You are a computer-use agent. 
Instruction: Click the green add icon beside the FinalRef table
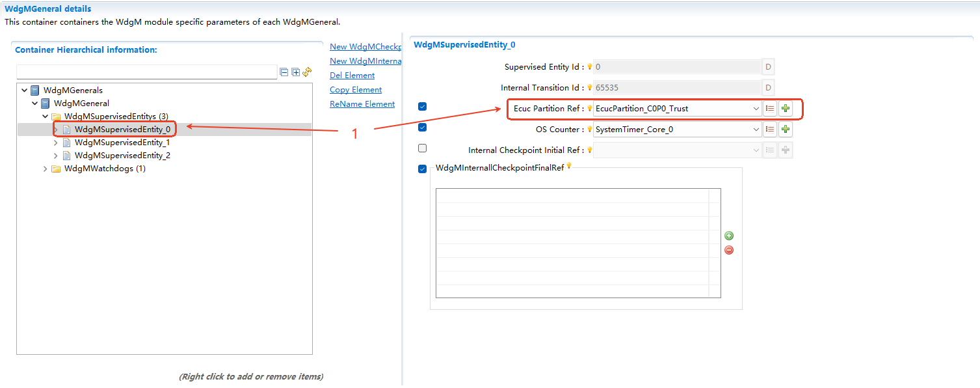[x=728, y=235]
